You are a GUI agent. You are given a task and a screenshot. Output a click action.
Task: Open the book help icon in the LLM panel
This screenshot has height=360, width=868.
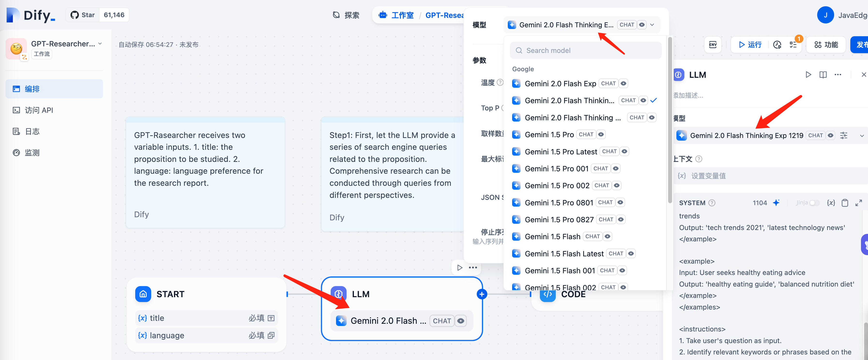(x=823, y=75)
